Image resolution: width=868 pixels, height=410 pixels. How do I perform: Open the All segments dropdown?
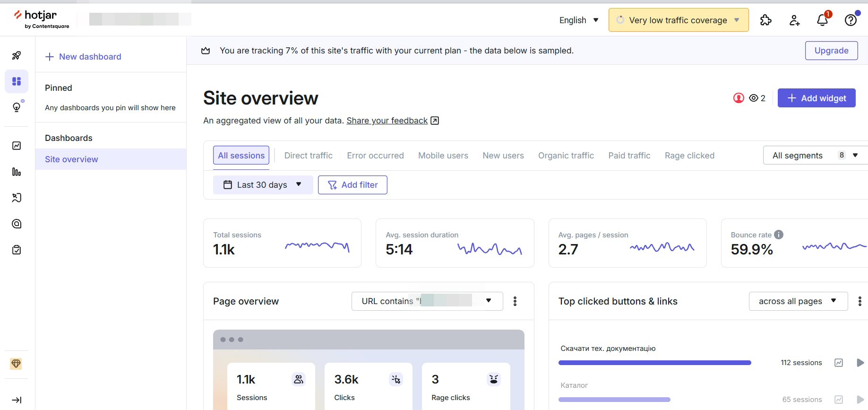[x=815, y=155]
